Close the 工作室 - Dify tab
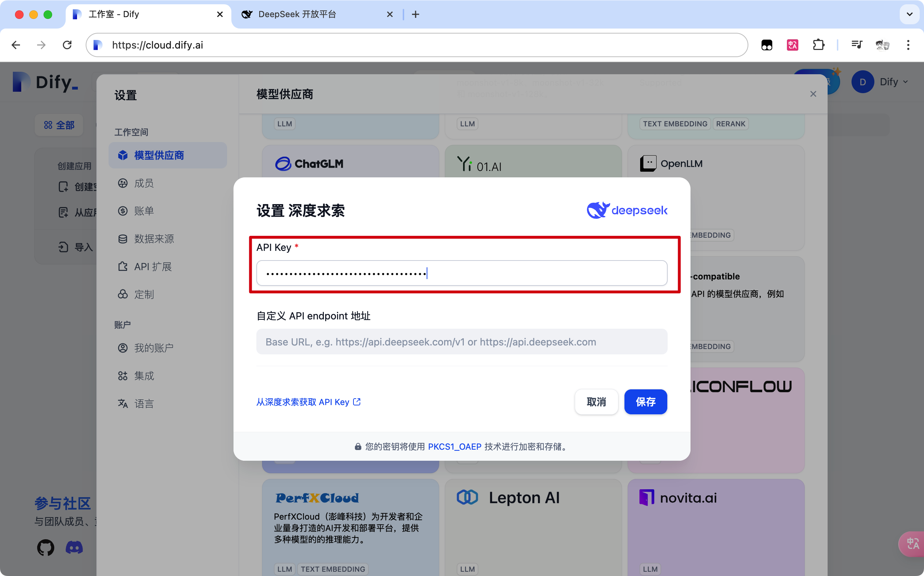The height and width of the screenshot is (576, 924). tap(220, 15)
